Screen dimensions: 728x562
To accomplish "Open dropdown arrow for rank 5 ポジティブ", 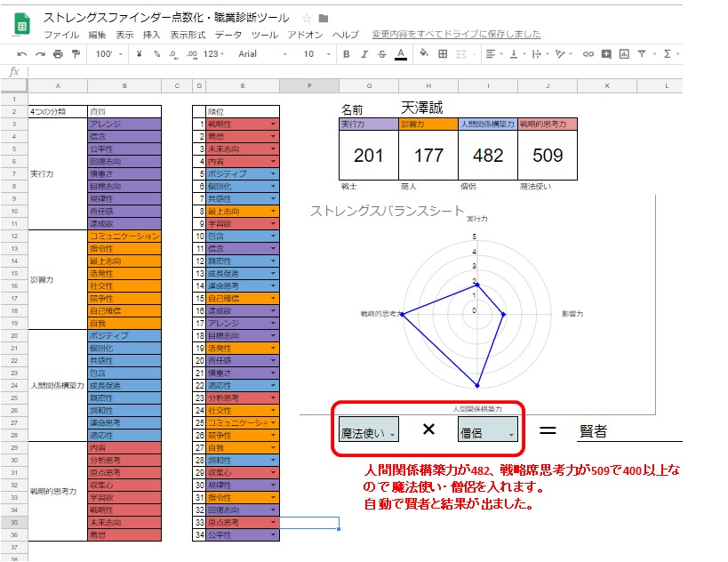I will 273,174.
